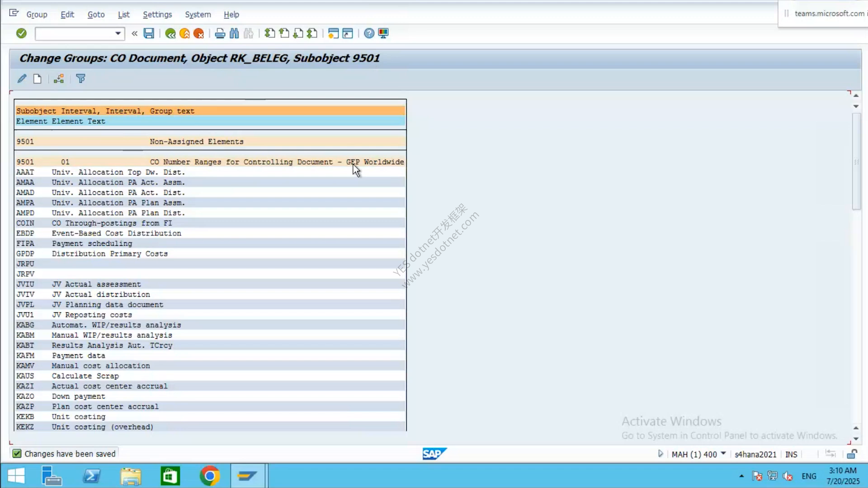Open the Settings menu
This screenshot has width=868, height=488.
point(157,14)
